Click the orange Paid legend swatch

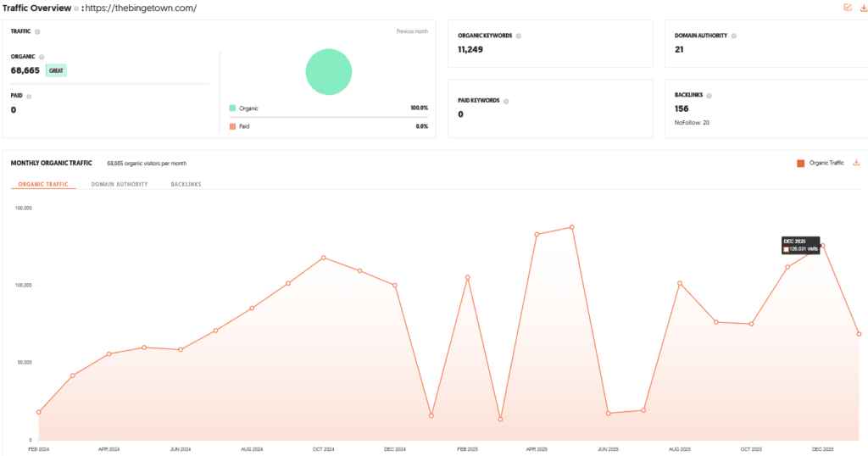pos(232,126)
